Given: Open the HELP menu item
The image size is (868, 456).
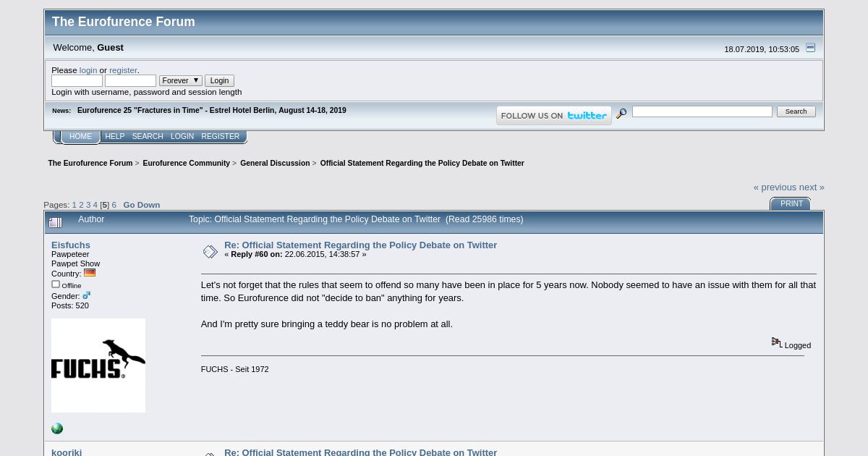Looking at the screenshot, I should [x=114, y=137].
